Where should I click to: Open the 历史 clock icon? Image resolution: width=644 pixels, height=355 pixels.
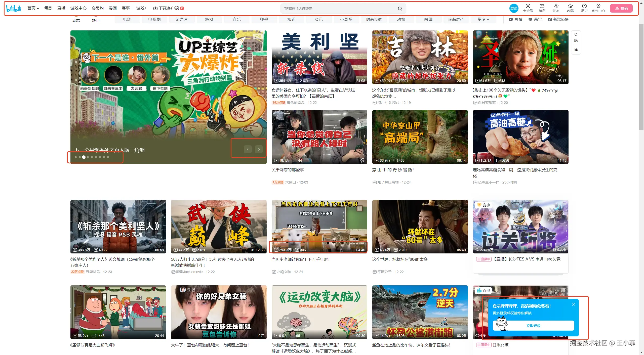pyautogui.click(x=584, y=6)
